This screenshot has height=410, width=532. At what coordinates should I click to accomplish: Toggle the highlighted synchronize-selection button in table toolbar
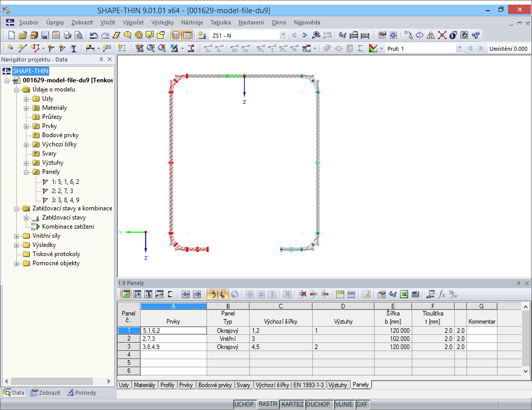(x=223, y=294)
